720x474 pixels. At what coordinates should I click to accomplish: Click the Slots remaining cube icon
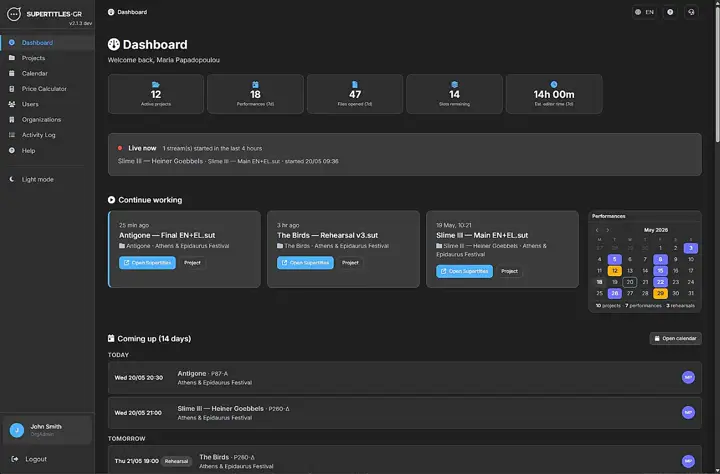454,85
